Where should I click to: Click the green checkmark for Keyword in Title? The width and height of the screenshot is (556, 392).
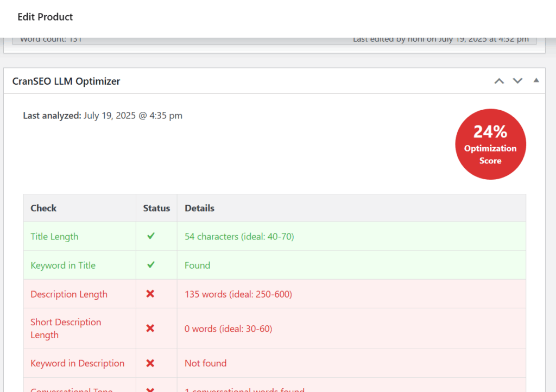point(151,265)
